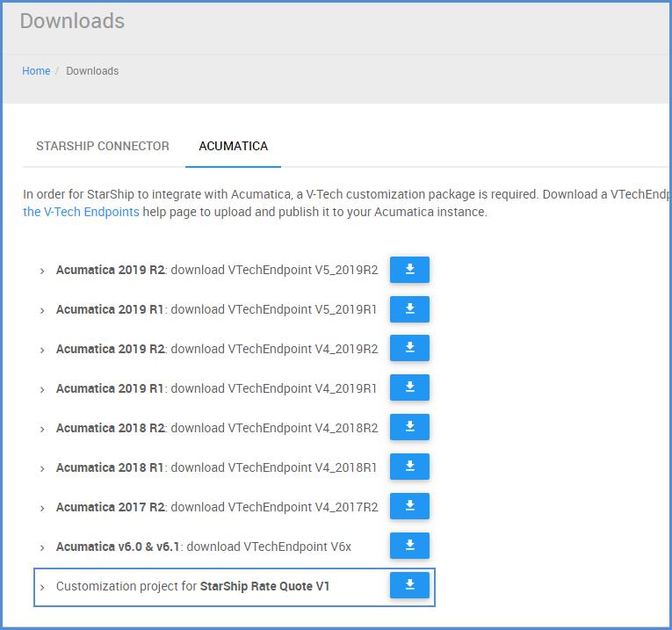Click download button for VTechEndpoint V4_2019R2

coord(409,348)
